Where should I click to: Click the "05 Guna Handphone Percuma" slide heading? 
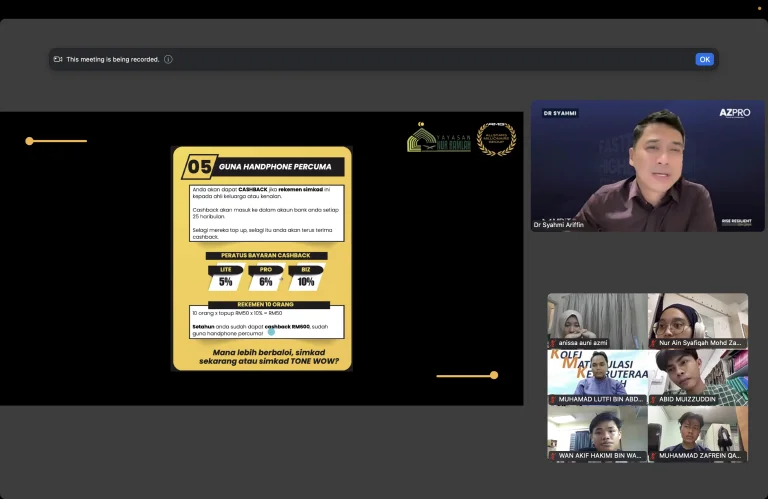click(x=262, y=166)
